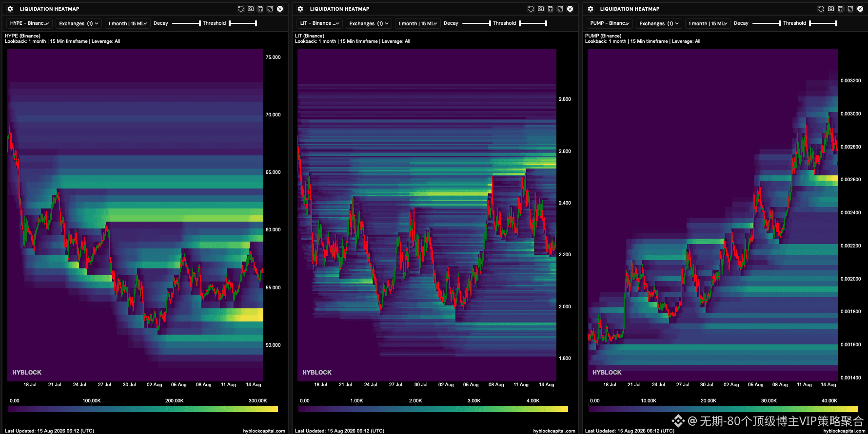Click the Threshold slider upper handle in the HYPE panel

pos(256,23)
